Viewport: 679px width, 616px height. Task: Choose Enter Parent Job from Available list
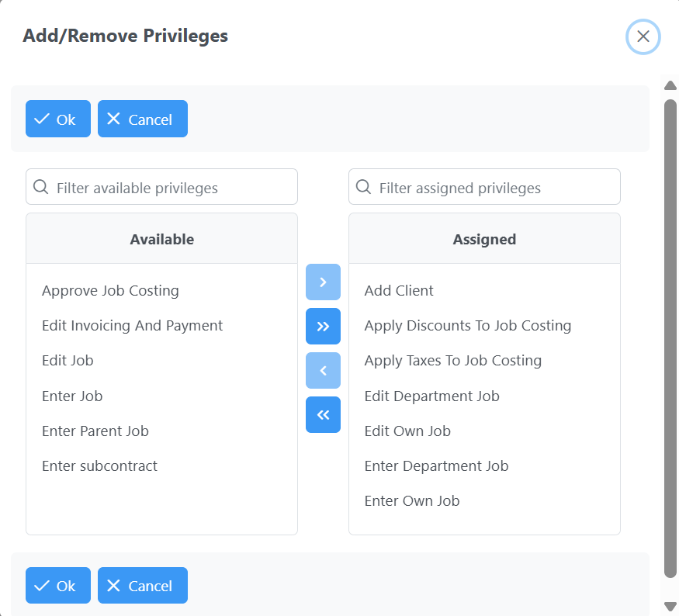pos(95,431)
